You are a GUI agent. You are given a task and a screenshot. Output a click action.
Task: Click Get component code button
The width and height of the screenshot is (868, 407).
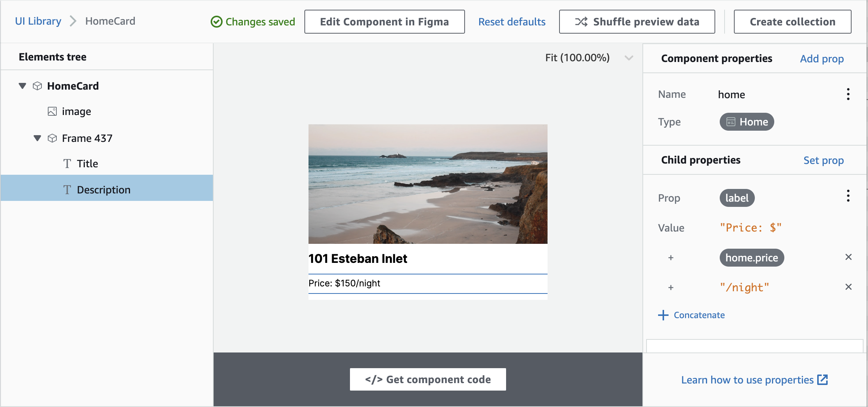pyautogui.click(x=428, y=379)
